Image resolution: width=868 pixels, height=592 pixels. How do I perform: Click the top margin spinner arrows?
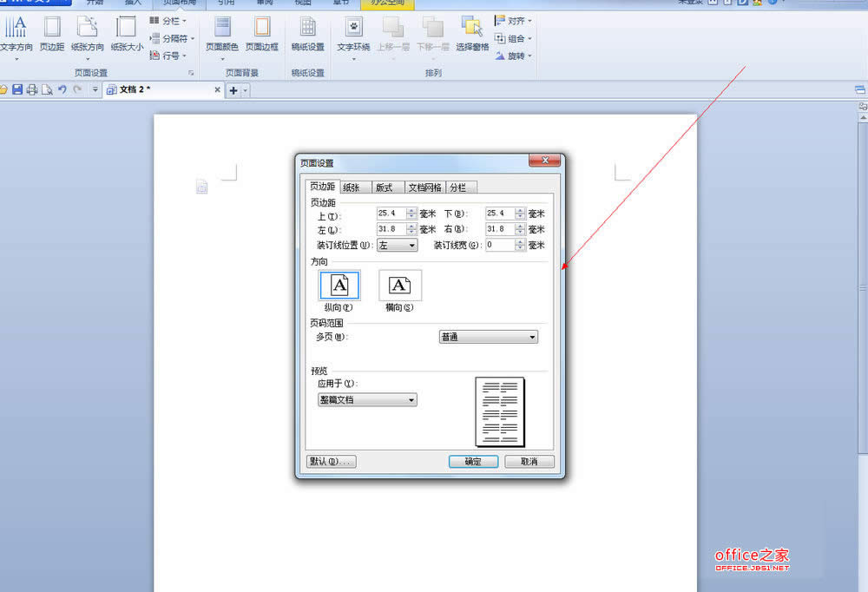pos(411,214)
